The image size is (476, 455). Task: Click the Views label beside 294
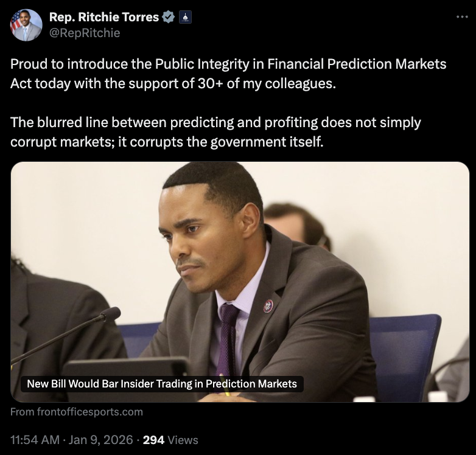click(x=183, y=440)
